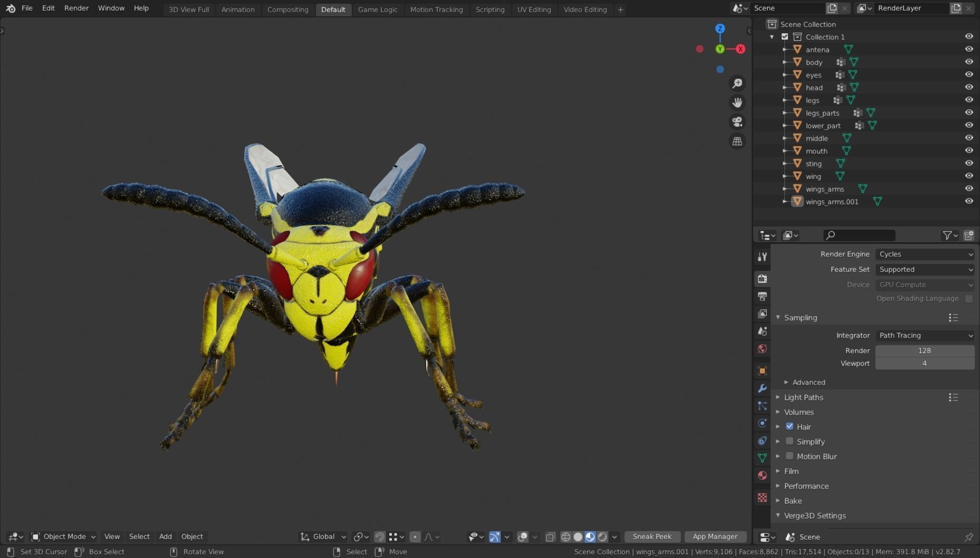Image resolution: width=980 pixels, height=558 pixels.
Task: Open Object Data green triangle tab
Action: coord(762,458)
